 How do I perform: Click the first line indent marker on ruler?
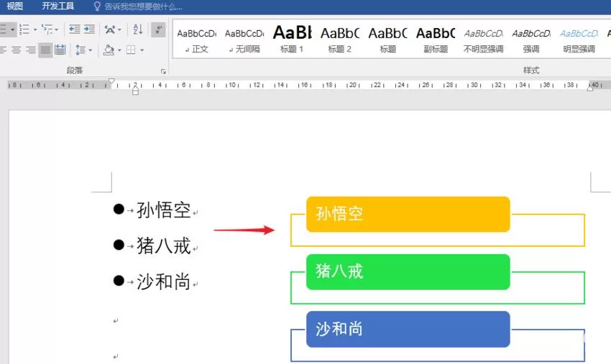tap(111, 81)
